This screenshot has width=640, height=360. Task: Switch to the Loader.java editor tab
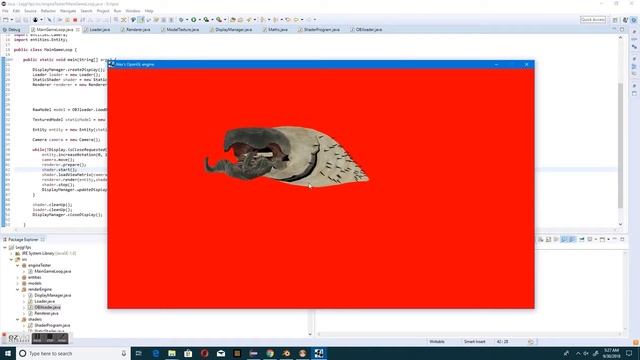pyautogui.click(x=97, y=29)
